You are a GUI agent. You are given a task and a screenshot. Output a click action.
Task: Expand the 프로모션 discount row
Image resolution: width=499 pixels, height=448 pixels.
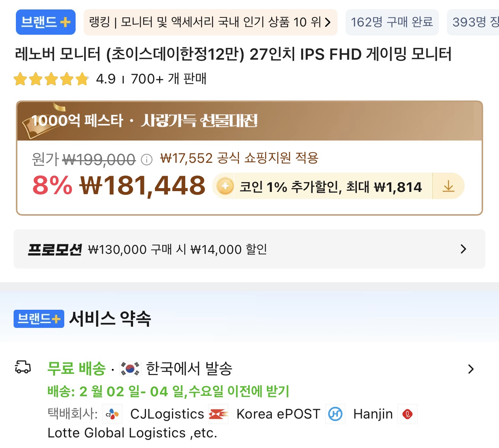pyautogui.click(x=463, y=249)
